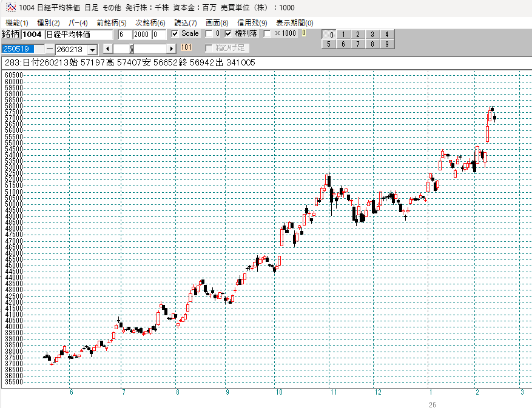
Task: Click number button 5 in the keypad grid
Action: [x=328, y=44]
